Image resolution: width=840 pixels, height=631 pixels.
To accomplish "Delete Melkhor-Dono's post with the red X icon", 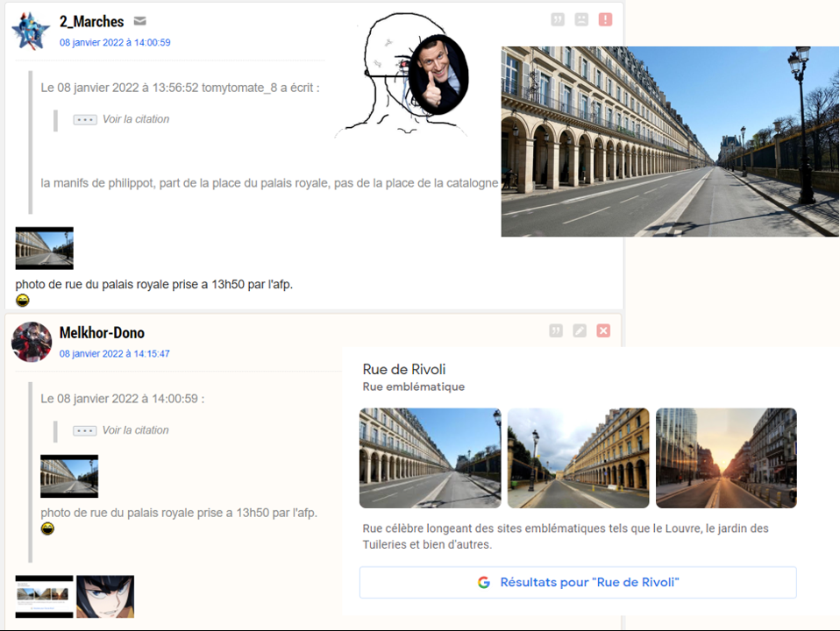I will click(x=603, y=330).
